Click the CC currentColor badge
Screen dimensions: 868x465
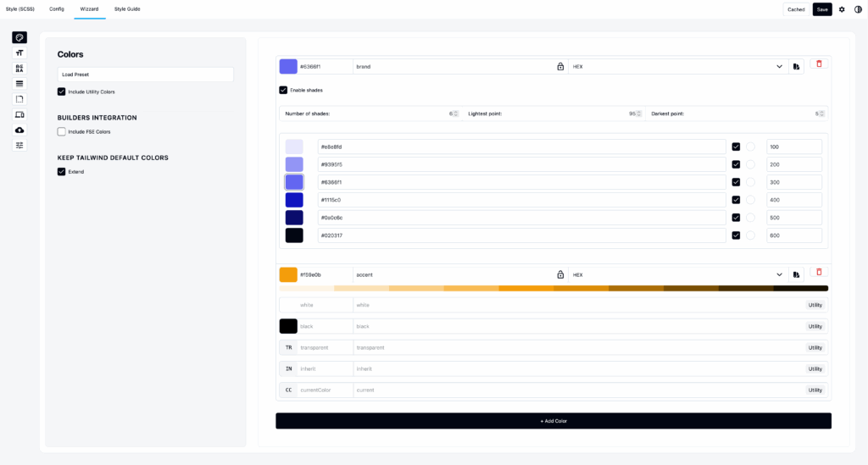288,390
